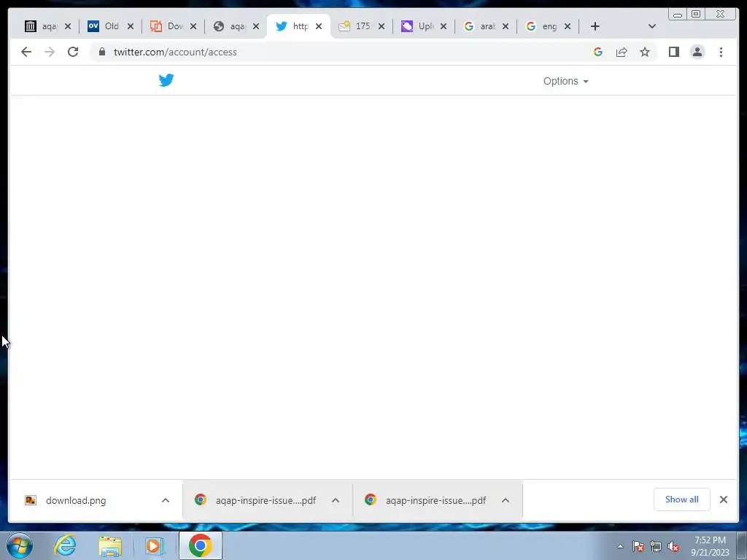Screen dimensions: 747x560
Task: Click the lock icon in address bar
Action: tap(102, 52)
